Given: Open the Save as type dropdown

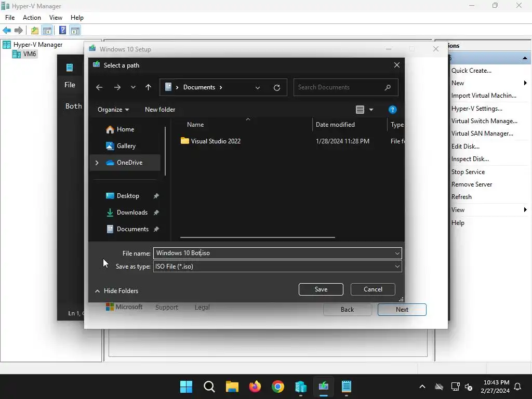Looking at the screenshot, I should (x=397, y=267).
